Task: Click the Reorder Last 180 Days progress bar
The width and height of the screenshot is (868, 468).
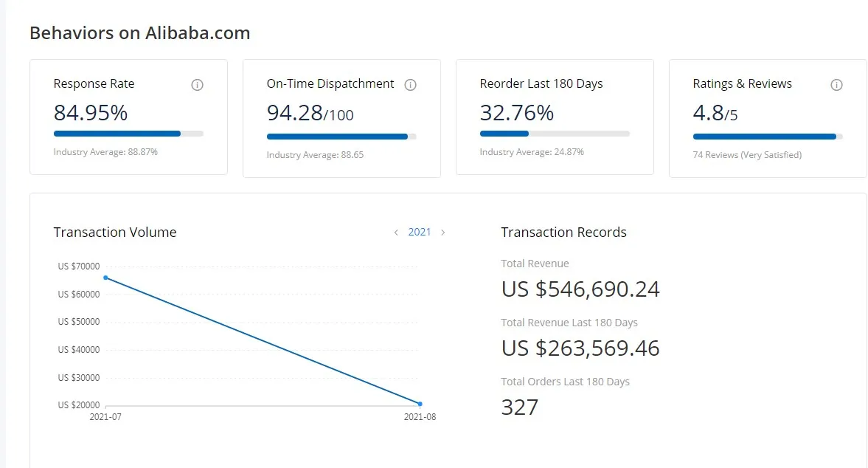Action: pos(555,134)
